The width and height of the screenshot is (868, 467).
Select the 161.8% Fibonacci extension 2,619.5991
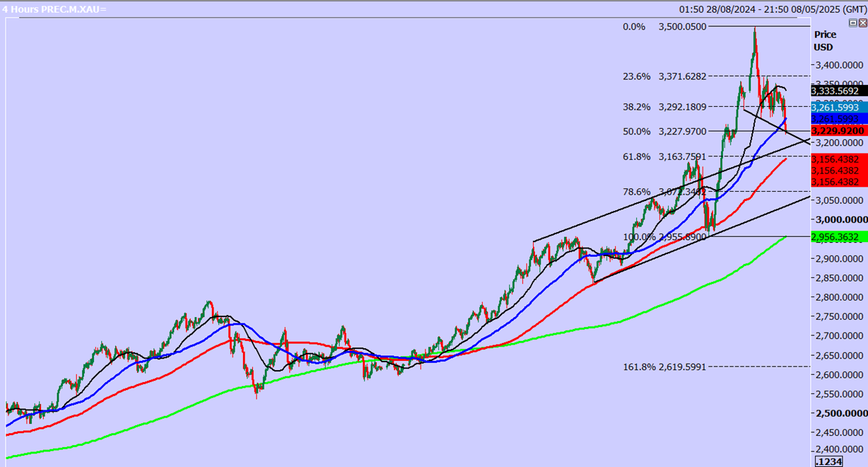pos(682,367)
